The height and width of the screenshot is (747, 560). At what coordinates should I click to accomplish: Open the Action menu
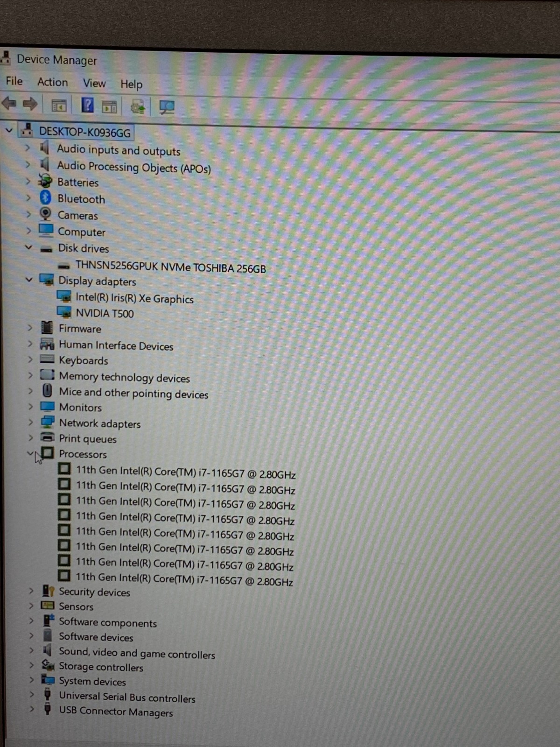(52, 82)
